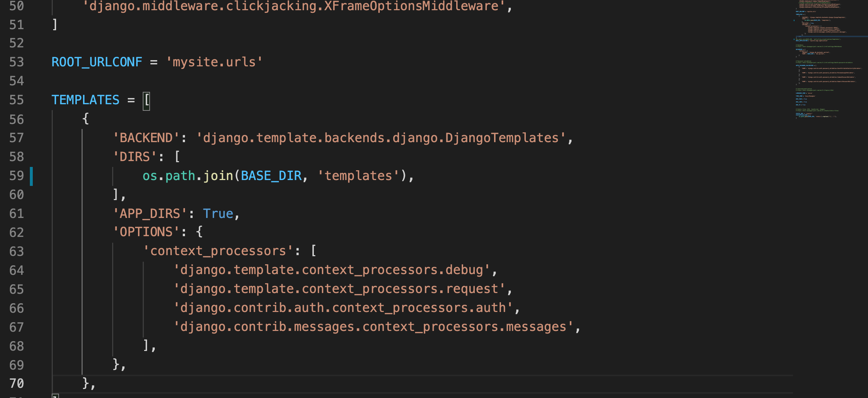Click the True value after APP_DIRS

point(218,213)
